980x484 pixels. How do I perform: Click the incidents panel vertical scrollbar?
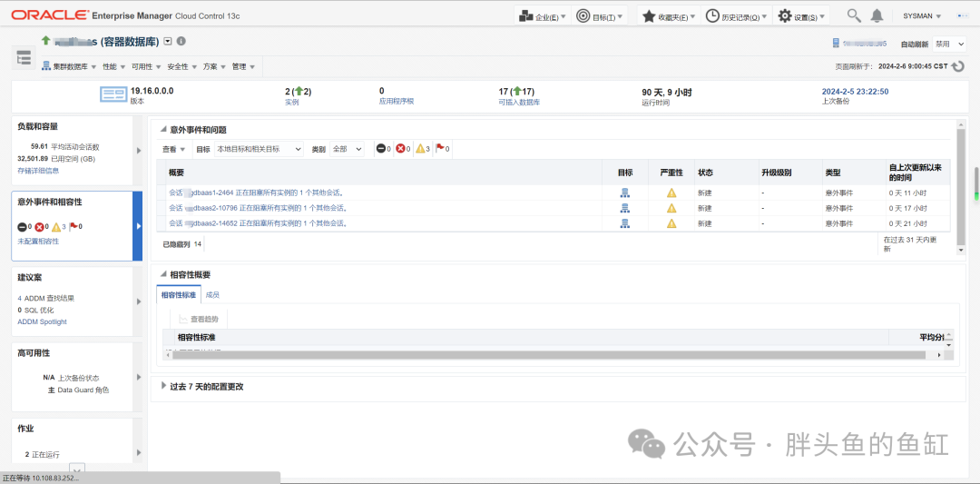pos(961,187)
